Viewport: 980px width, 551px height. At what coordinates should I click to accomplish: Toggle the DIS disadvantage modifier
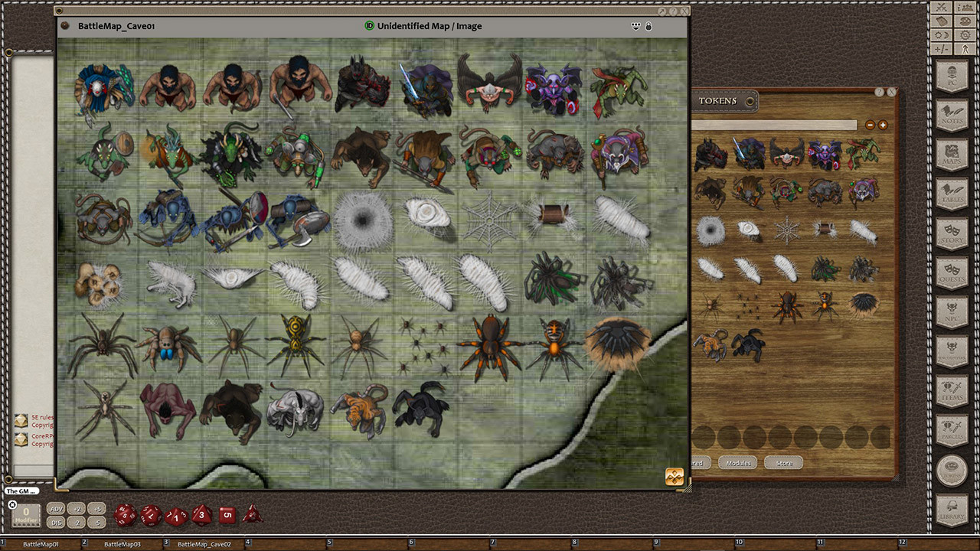point(56,522)
